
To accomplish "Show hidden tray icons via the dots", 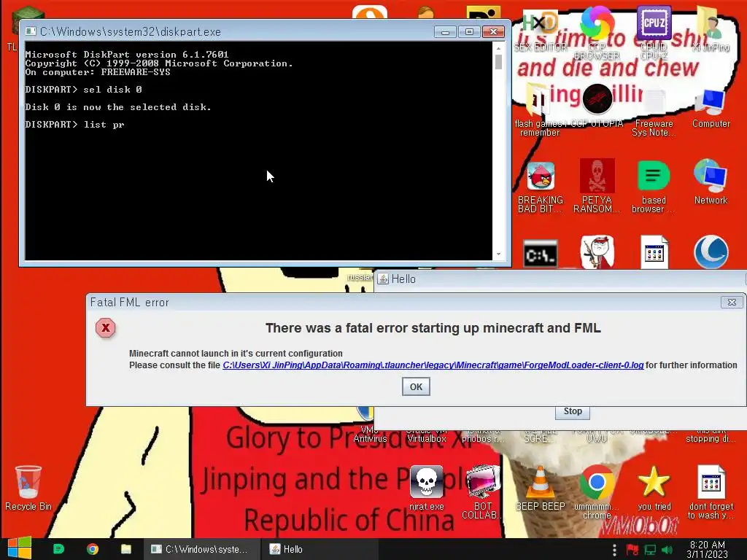I will [x=614, y=550].
